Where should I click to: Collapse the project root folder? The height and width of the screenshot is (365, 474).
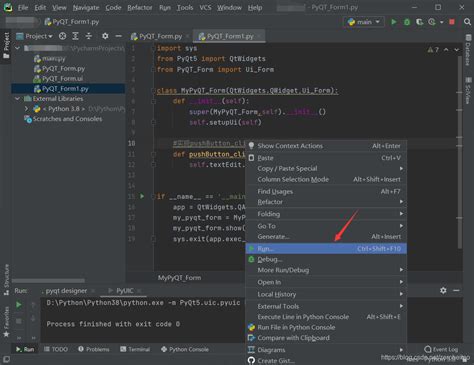click(x=17, y=48)
